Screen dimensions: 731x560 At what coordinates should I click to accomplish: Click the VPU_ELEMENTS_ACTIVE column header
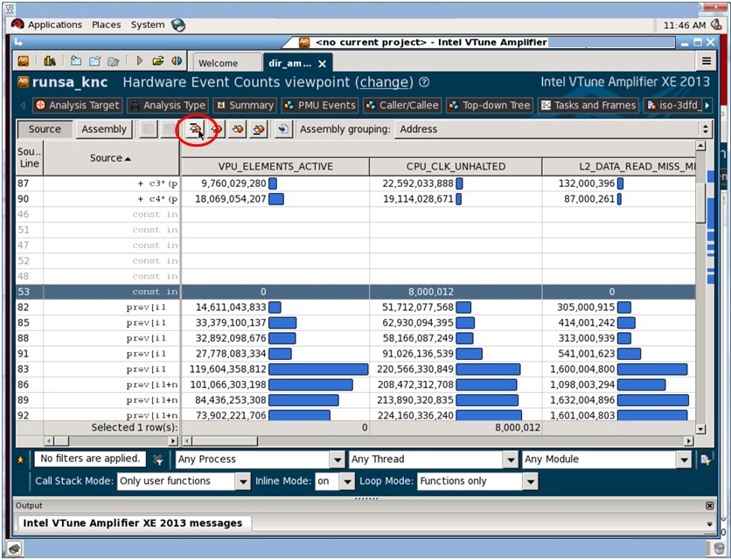[x=275, y=167]
